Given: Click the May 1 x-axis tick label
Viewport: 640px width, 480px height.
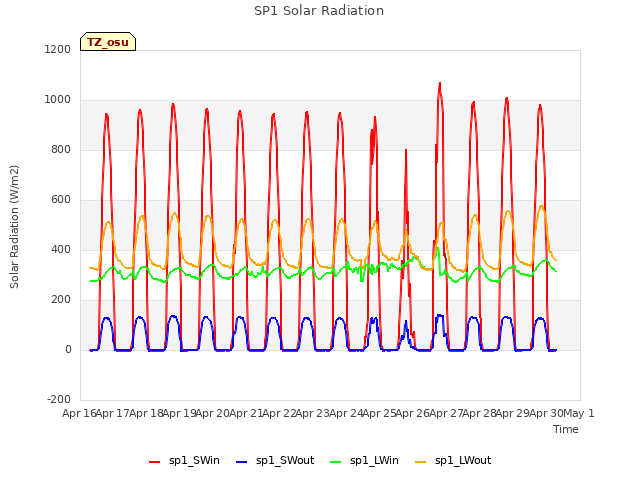Looking at the screenshot, I should 579,413.
